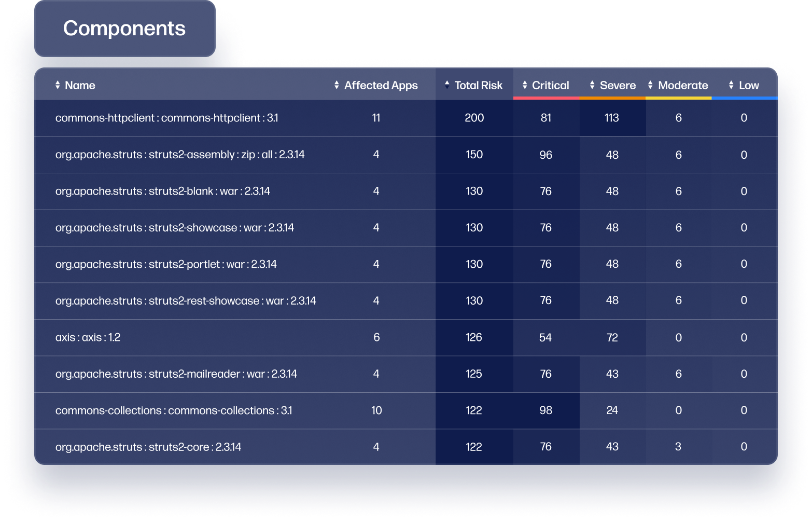812x522 pixels.
Task: Open struts2-core : 2.3.14 component
Action: click(x=148, y=447)
